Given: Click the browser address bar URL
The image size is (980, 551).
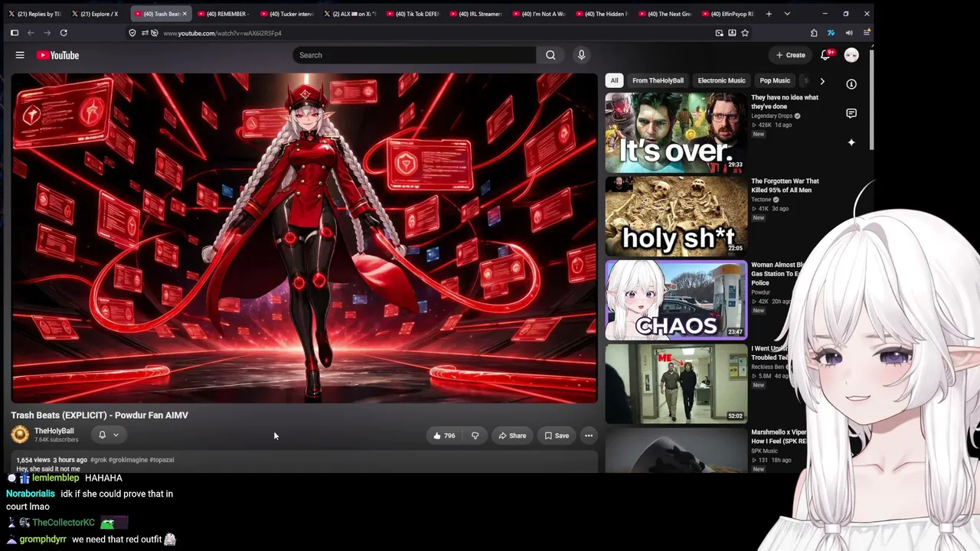Looking at the screenshot, I should (222, 33).
